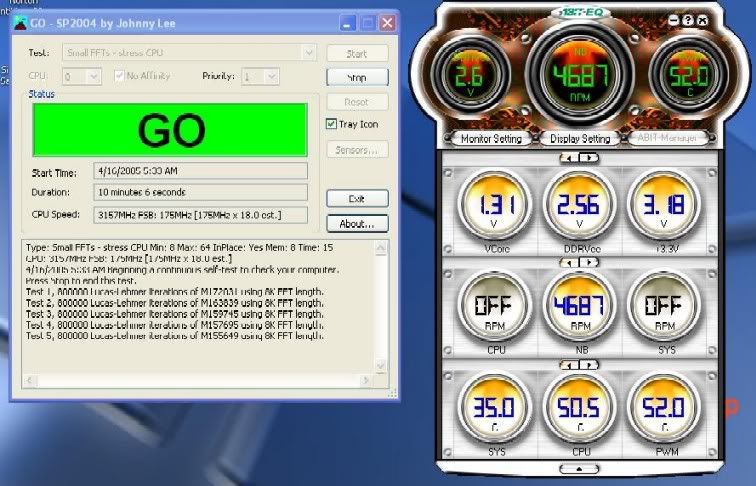756x486 pixels.
Task: Click the log scroll-down arrow
Action: coord(380,366)
